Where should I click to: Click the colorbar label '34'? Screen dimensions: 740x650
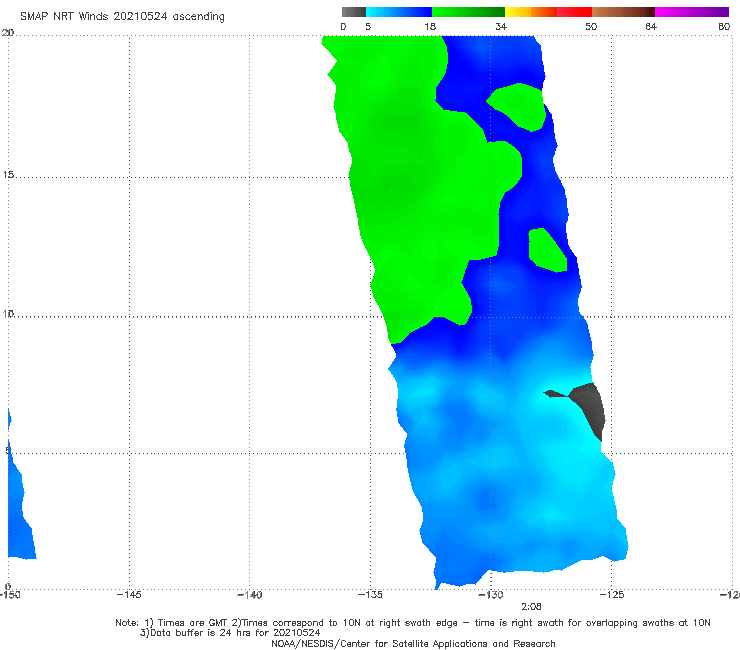(x=501, y=26)
